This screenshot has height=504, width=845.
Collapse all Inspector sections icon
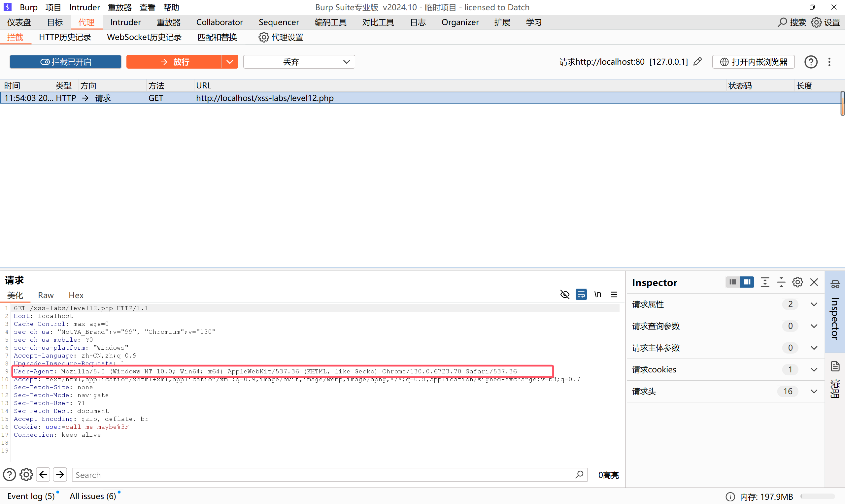click(x=781, y=282)
